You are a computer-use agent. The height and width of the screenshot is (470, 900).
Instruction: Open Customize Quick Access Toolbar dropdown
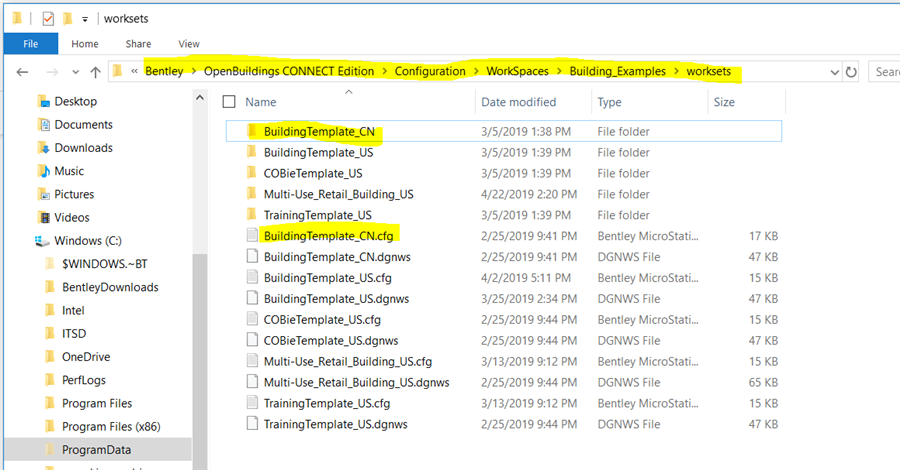84,19
